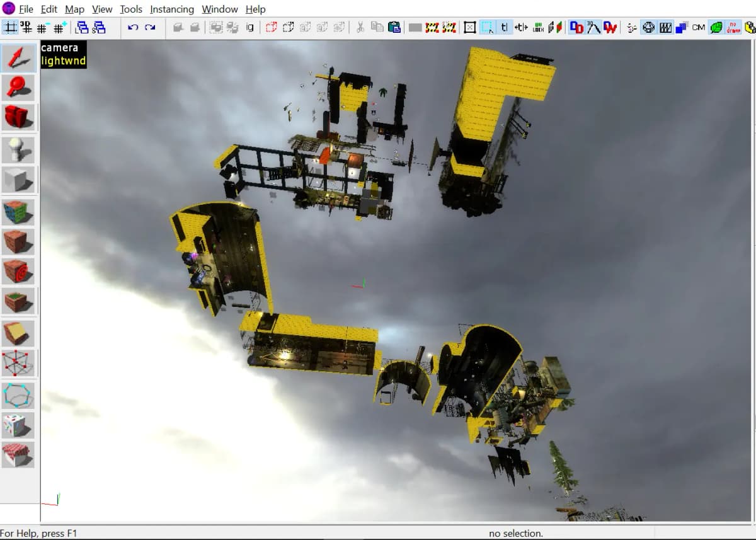The image size is (756, 540).
Task: Click 'For Help, press F1' status text
Action: click(38, 533)
